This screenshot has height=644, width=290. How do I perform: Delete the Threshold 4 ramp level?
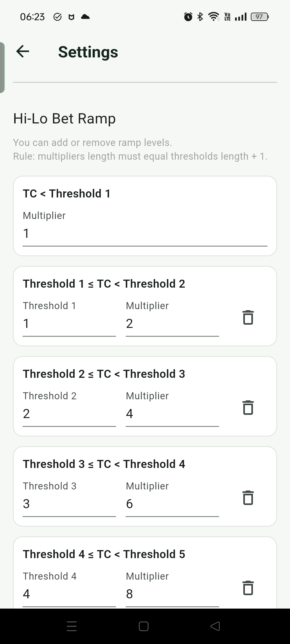pyautogui.click(x=248, y=588)
